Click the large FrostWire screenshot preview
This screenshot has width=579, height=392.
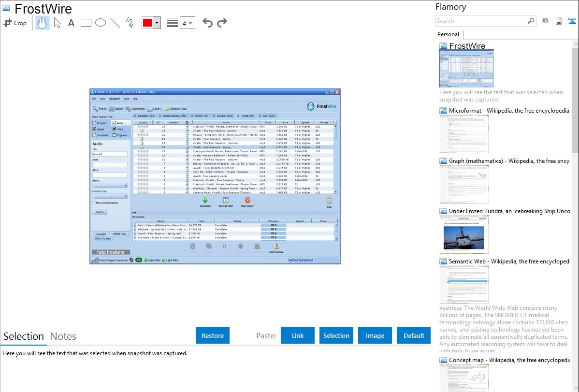[215, 176]
